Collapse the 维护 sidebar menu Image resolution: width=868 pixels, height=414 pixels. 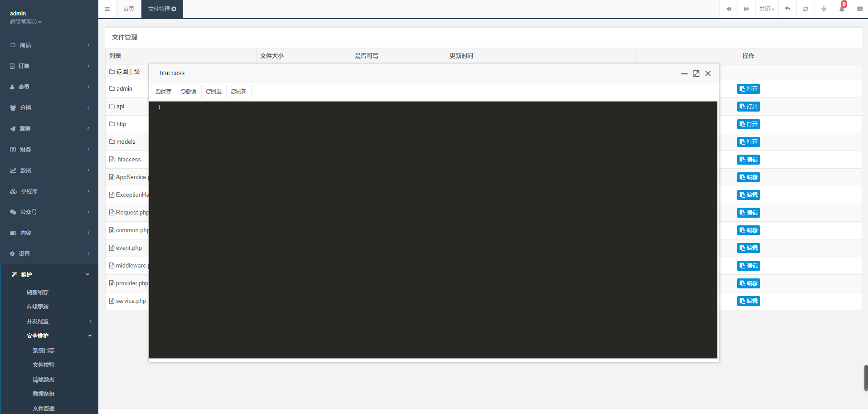[x=49, y=274]
